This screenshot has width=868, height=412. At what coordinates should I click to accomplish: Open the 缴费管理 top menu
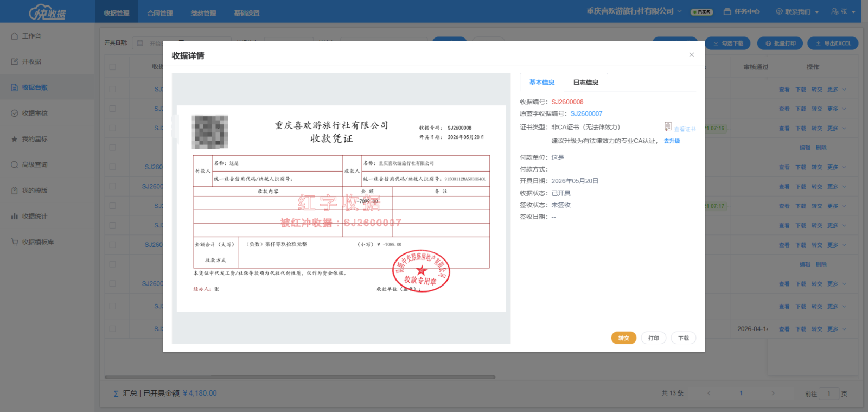[x=203, y=13]
